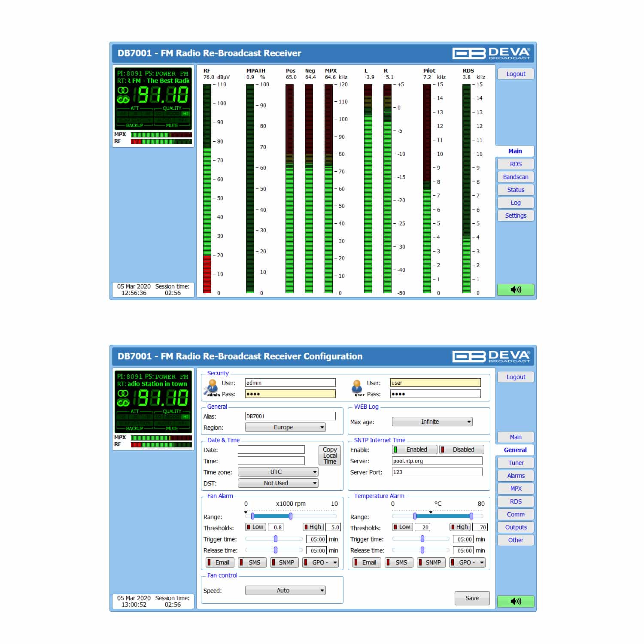The image size is (644, 644).
Task: Open the Log tab
Action: click(516, 203)
